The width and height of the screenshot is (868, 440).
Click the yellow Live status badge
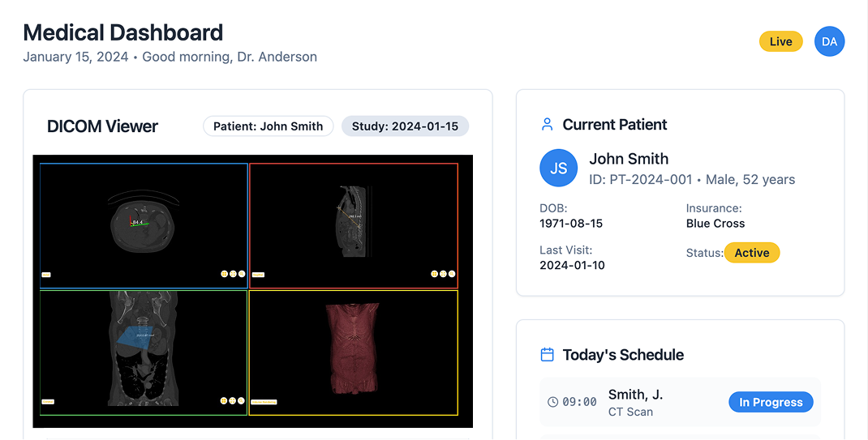pyautogui.click(x=780, y=41)
